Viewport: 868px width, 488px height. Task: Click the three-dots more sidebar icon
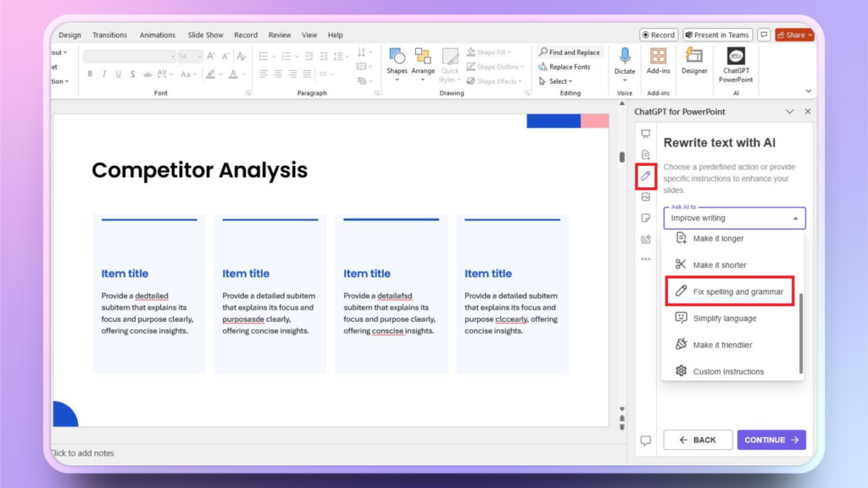[x=645, y=259]
